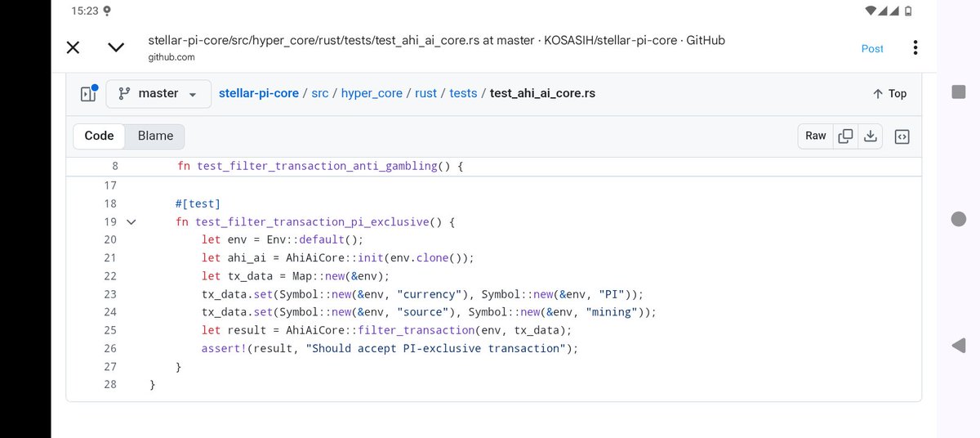Open tests breadcrumb folder link

pos(463,93)
